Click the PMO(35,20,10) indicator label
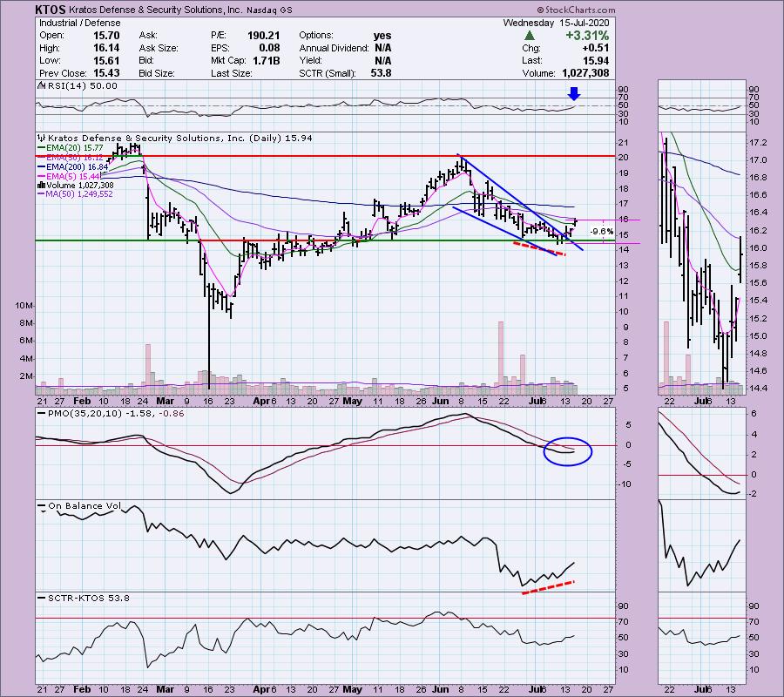Image resolution: width=784 pixels, height=697 pixels. (116, 414)
